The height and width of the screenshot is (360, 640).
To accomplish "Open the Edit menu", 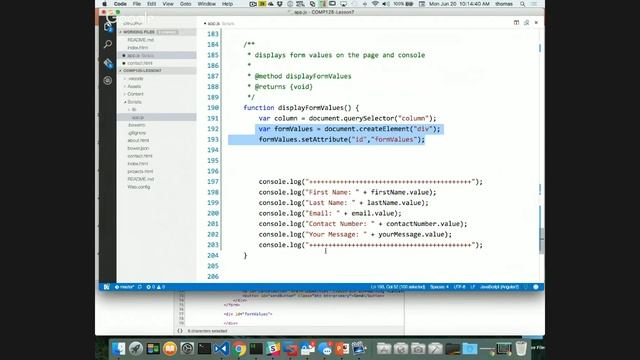I will [x=152, y=4].
